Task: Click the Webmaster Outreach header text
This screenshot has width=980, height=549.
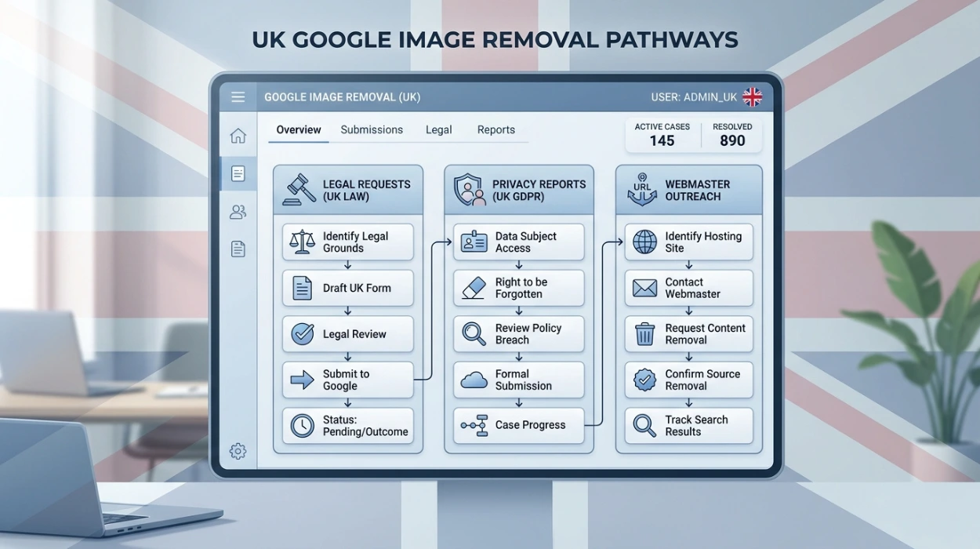Action: pyautogui.click(x=698, y=190)
